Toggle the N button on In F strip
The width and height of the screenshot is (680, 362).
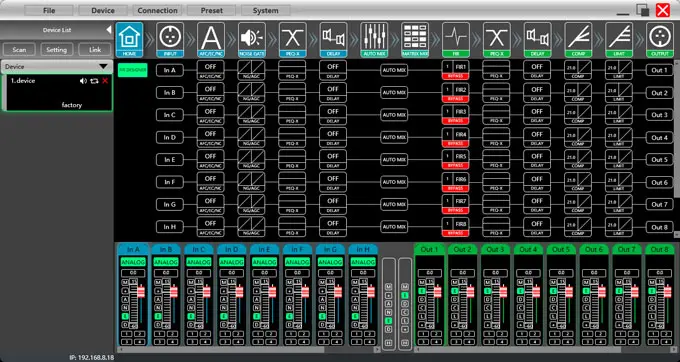point(289,308)
